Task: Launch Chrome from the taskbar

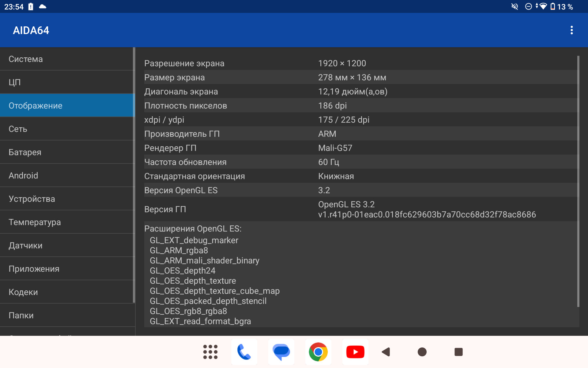Action: pos(318,352)
